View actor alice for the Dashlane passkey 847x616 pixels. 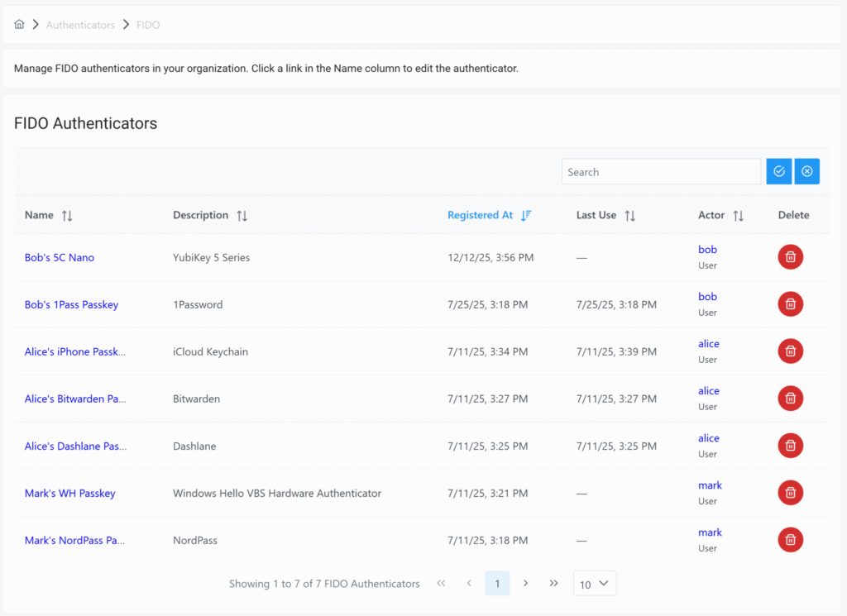[708, 437]
